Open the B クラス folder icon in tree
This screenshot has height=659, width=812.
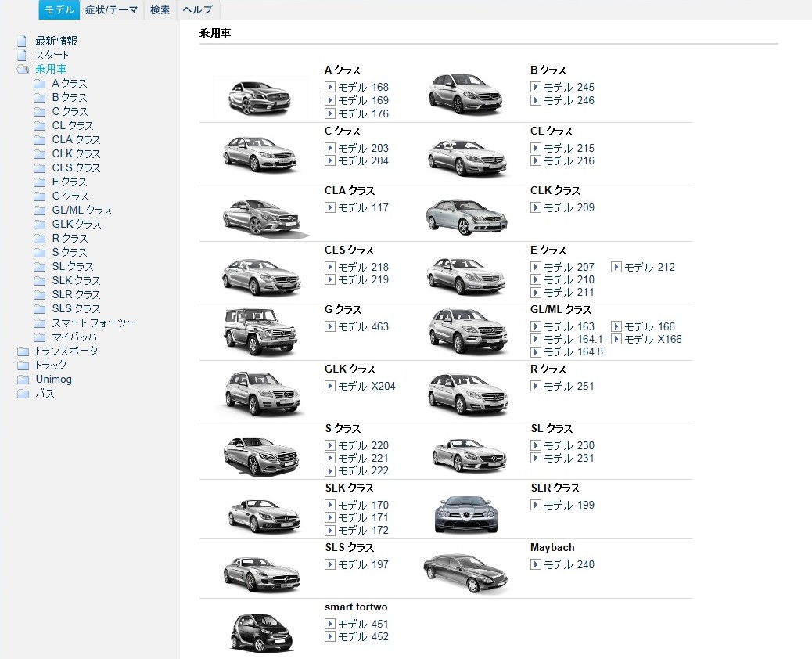click(x=39, y=97)
